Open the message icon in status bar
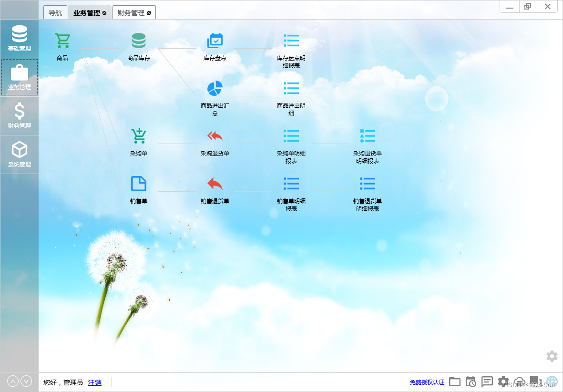Screen dimensions: 563x392 tap(487, 382)
